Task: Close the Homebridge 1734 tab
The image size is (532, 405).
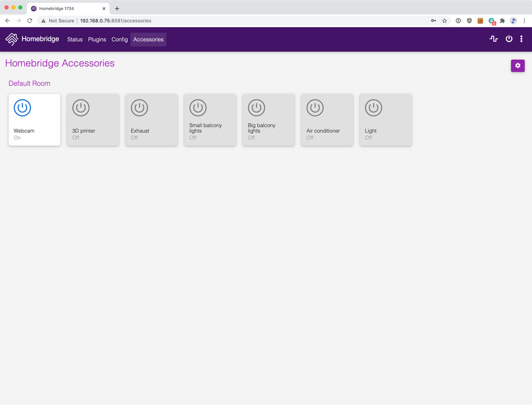Action: (x=104, y=8)
